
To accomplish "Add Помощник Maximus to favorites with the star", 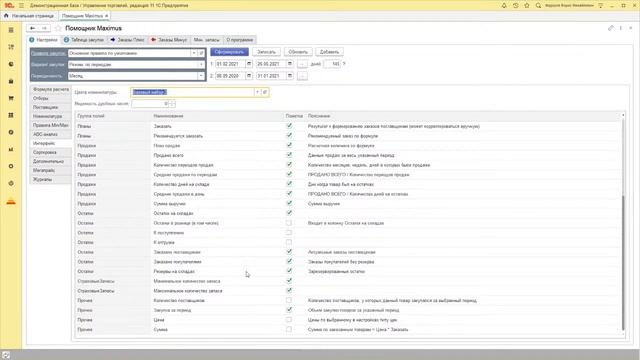I will [58, 28].
